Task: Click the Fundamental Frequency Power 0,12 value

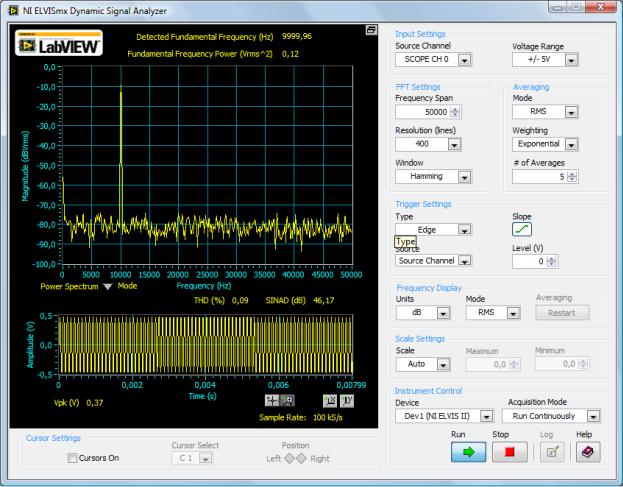Action: pos(290,54)
